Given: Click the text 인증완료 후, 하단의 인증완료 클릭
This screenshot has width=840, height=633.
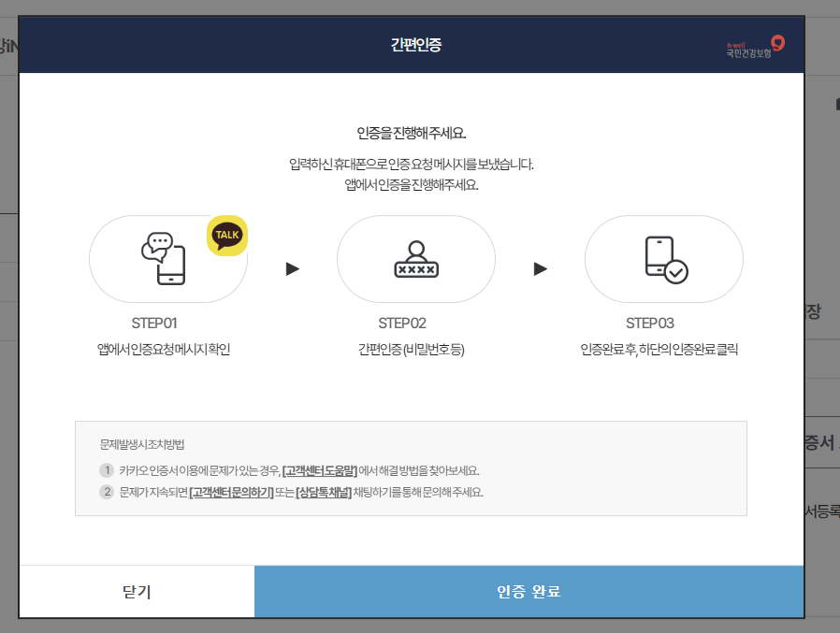Looking at the screenshot, I should pyautogui.click(x=659, y=350).
